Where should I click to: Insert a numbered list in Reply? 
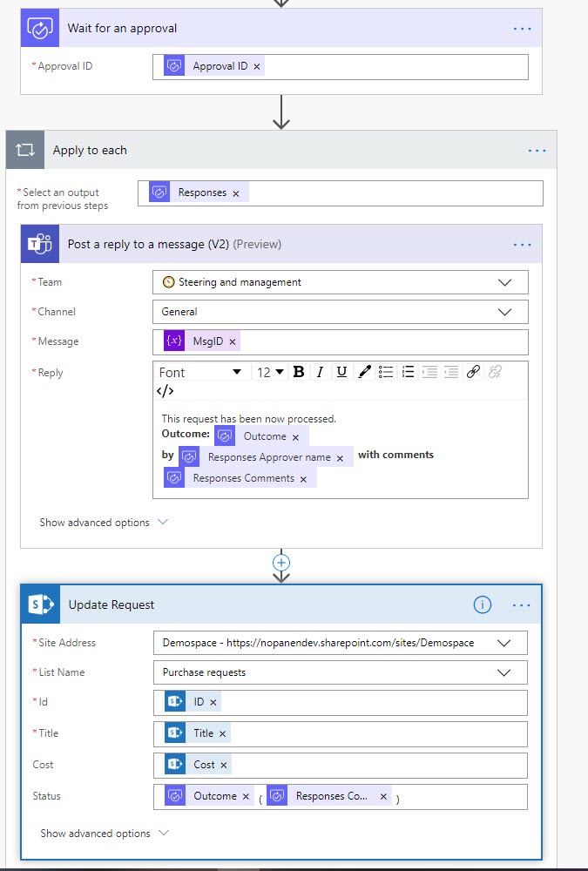pyautogui.click(x=408, y=372)
